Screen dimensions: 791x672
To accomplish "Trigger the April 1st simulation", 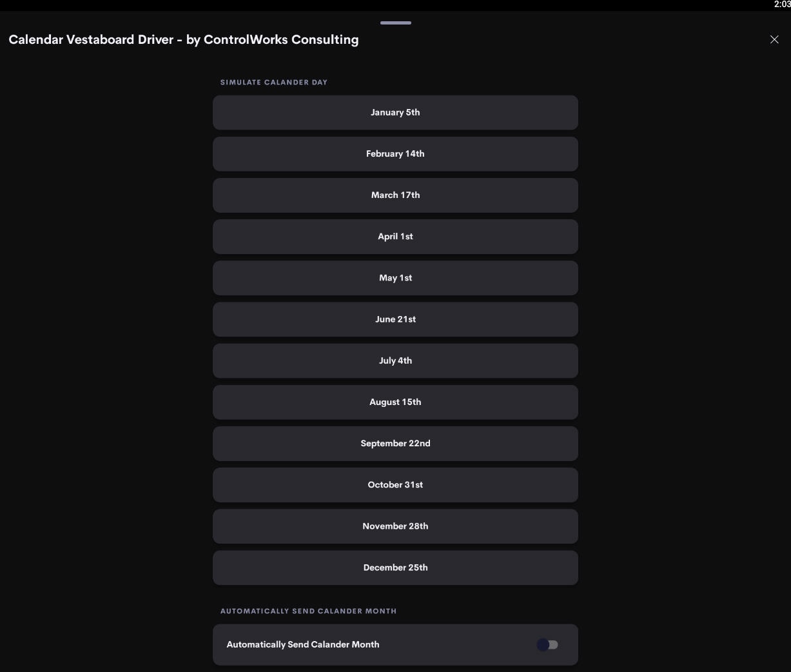I will coord(395,236).
